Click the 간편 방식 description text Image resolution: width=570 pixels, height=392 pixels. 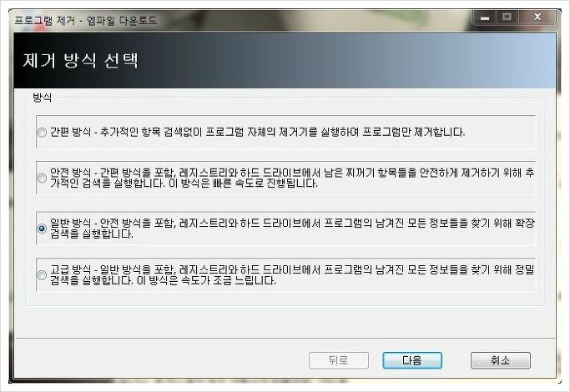[x=257, y=132]
